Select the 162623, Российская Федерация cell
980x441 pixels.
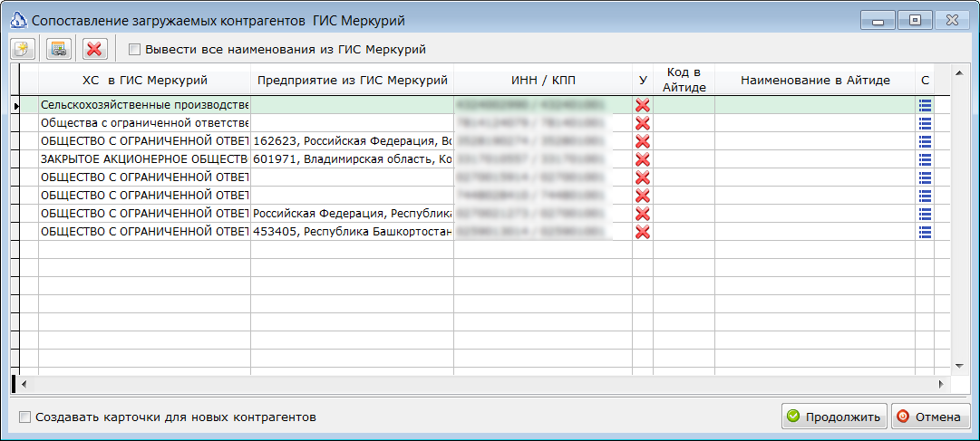click(x=353, y=142)
